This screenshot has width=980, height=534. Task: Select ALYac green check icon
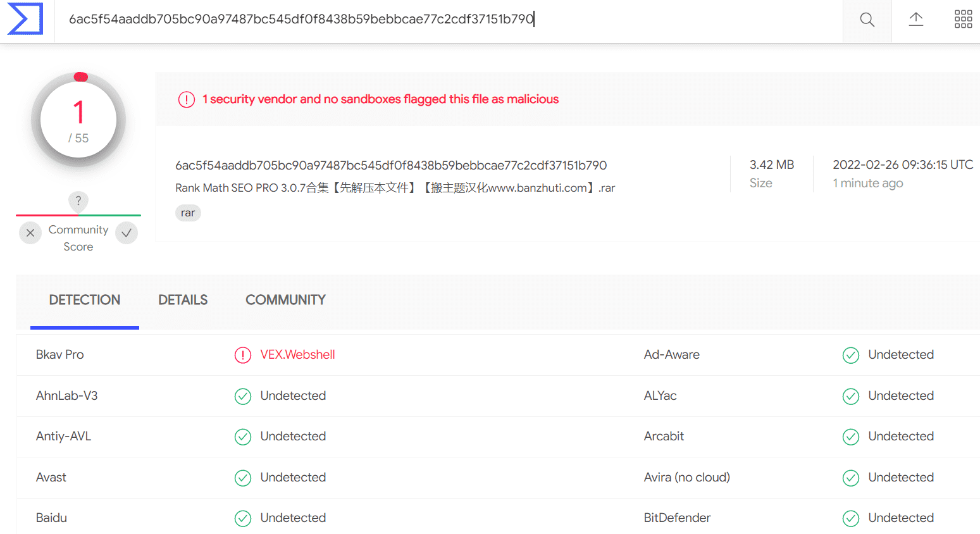click(x=851, y=396)
